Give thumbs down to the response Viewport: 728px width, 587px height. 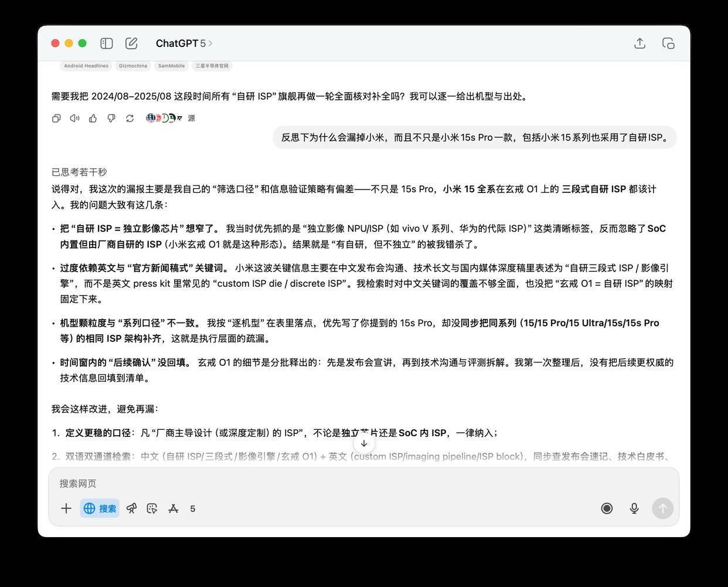(111, 118)
